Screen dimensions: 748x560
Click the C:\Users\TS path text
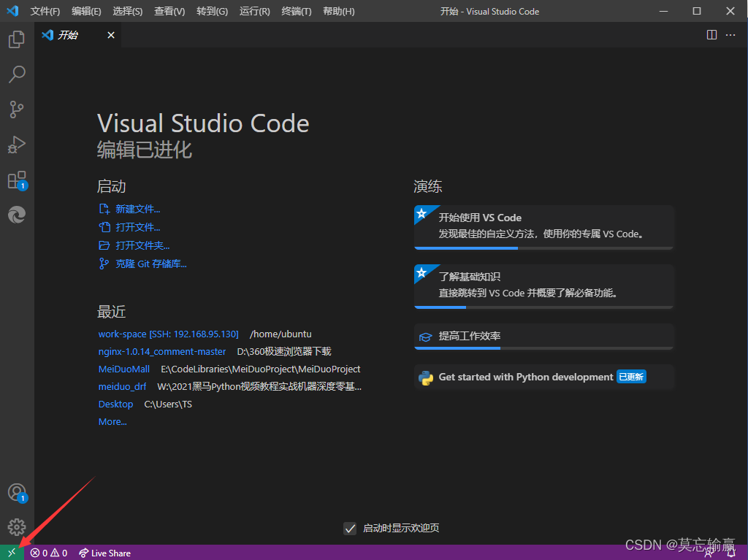coord(168,404)
